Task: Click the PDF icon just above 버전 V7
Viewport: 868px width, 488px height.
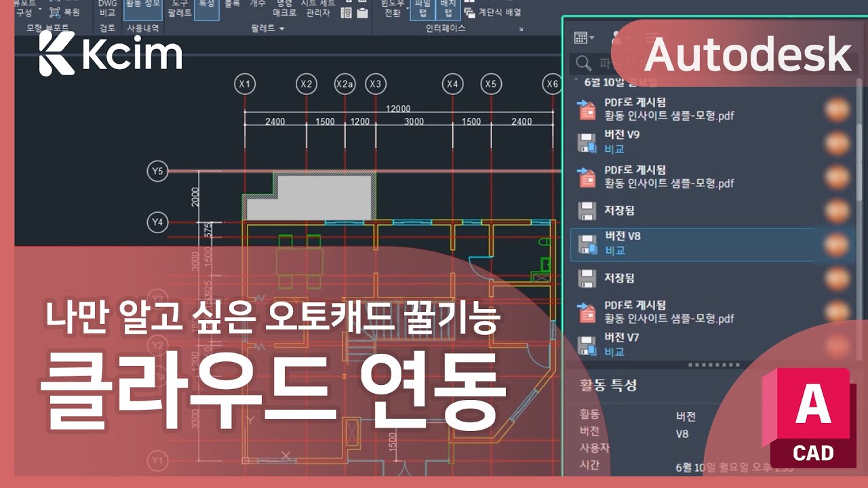Action: (x=585, y=312)
